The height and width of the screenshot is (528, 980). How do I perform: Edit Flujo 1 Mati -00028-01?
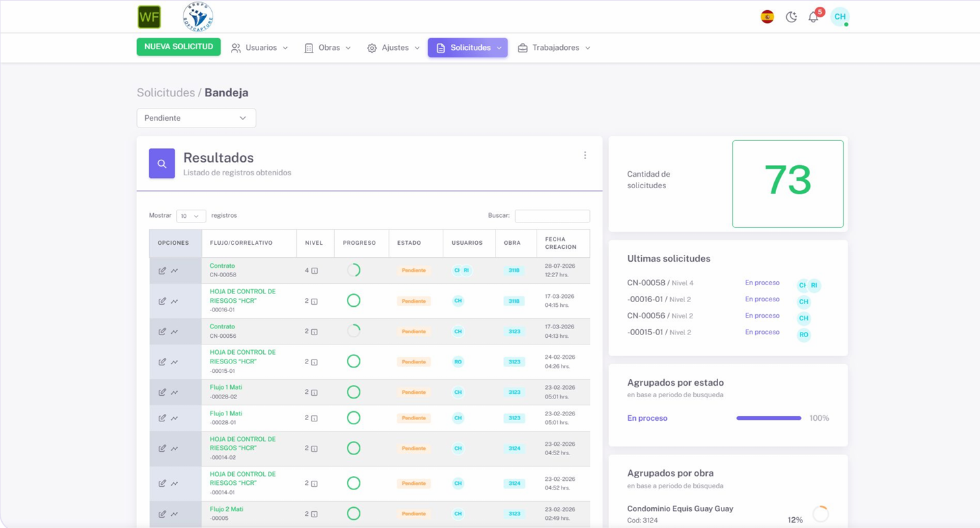point(162,418)
